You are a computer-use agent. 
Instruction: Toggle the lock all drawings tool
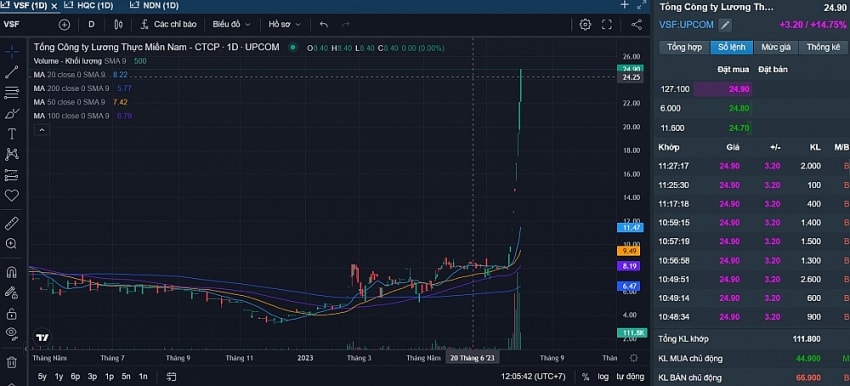point(11,314)
